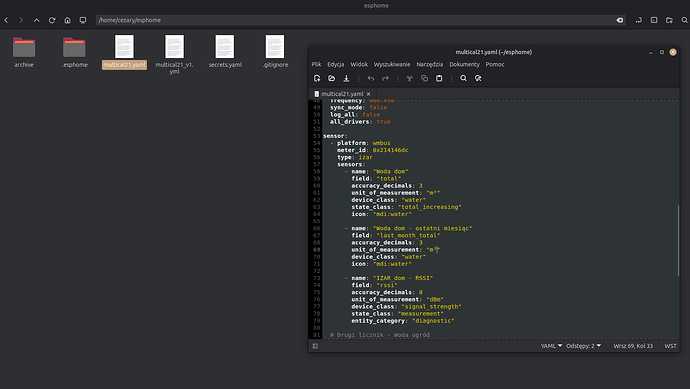Go up to parent folder

click(x=37, y=20)
